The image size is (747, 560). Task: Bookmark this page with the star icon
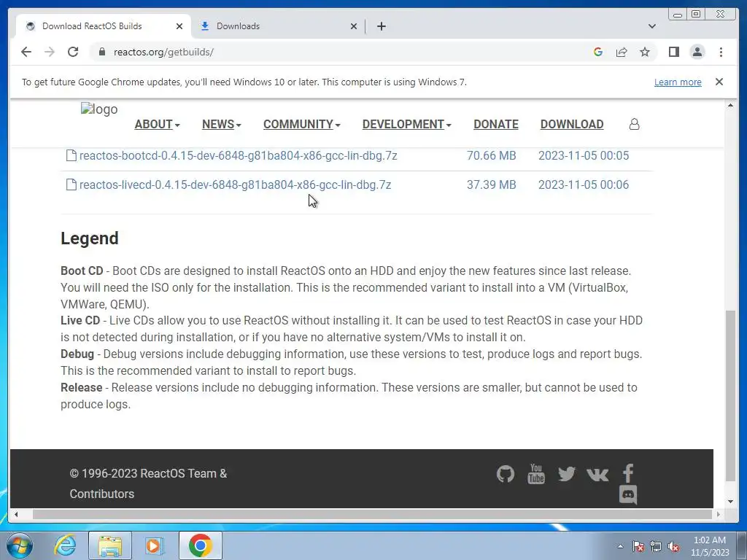(645, 52)
